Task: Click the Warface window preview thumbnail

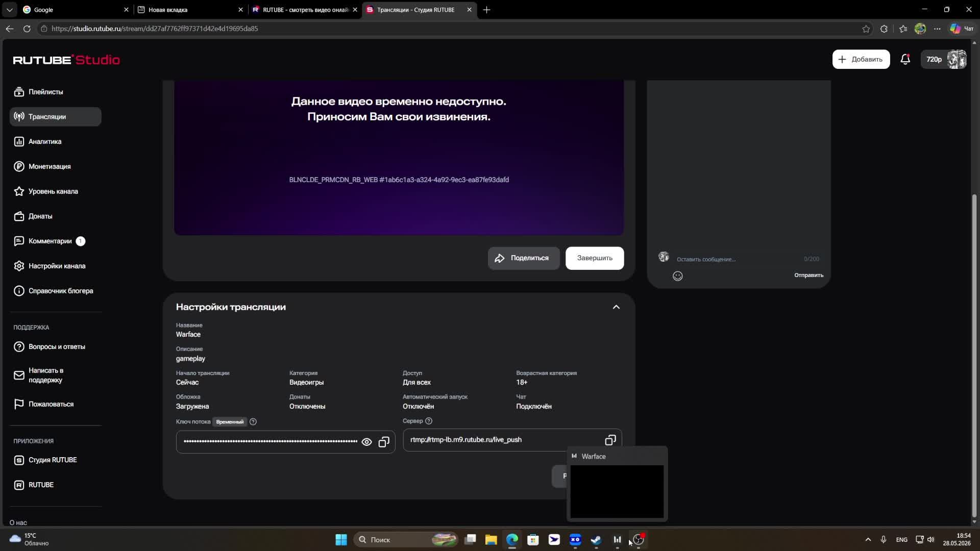Action: pyautogui.click(x=617, y=491)
